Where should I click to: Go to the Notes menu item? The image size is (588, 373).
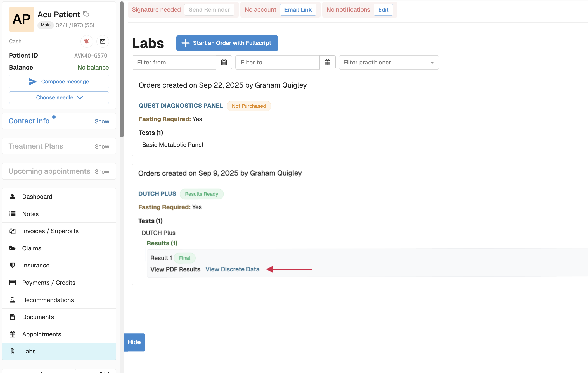point(30,214)
